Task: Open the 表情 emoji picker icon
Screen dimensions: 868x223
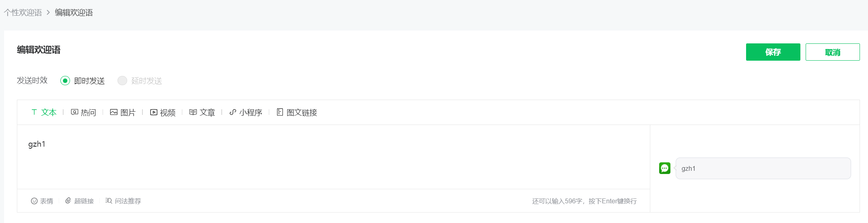Action: (34, 201)
